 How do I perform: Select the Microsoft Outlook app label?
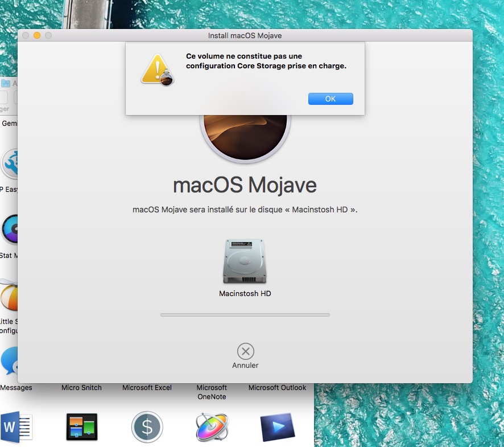point(277,387)
